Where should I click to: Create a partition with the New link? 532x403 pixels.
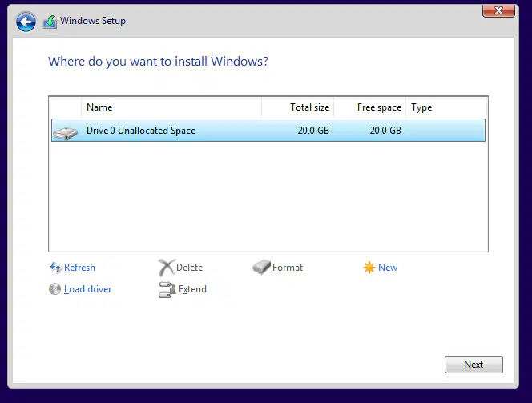coord(388,268)
